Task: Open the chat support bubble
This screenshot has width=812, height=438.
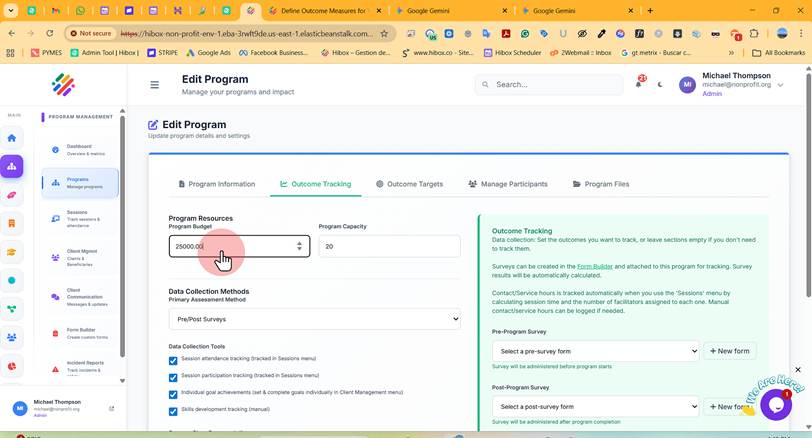Action: 775,405
